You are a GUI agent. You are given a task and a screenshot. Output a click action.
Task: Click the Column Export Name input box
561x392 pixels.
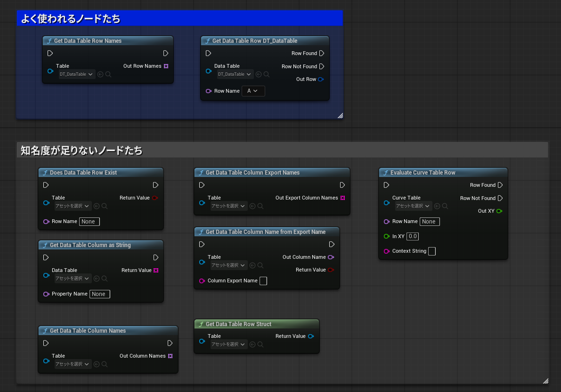tap(263, 281)
